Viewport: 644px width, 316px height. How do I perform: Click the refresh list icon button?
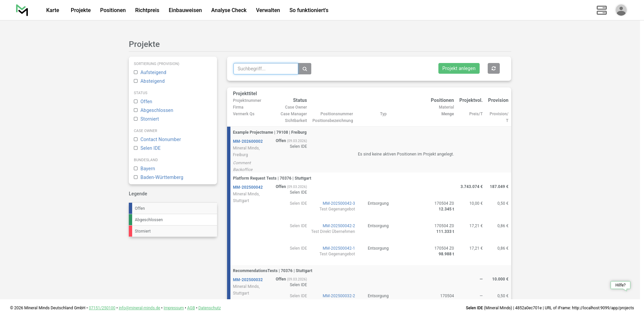pos(493,68)
